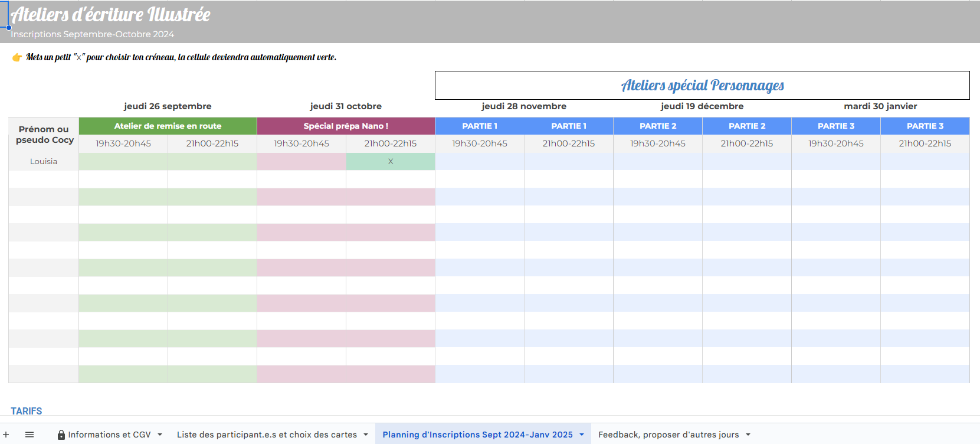This screenshot has height=444, width=980.
Task: Click the green X cell in Louisia's row
Action: click(x=391, y=161)
